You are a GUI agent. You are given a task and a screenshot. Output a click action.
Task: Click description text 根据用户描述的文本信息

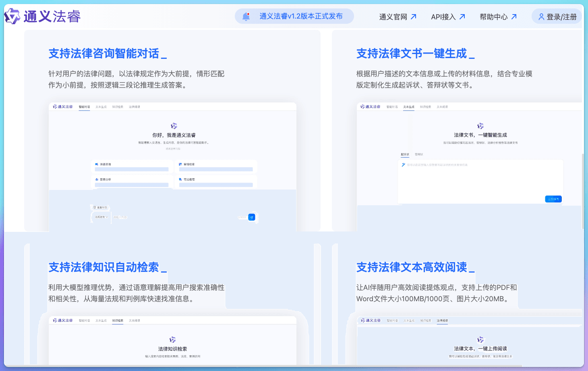(444, 79)
